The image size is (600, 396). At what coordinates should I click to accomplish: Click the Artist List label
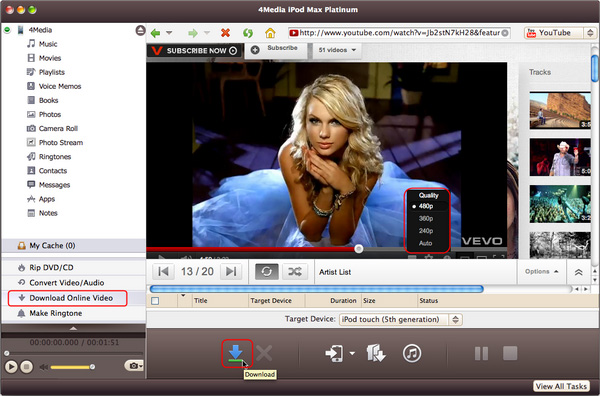(335, 272)
